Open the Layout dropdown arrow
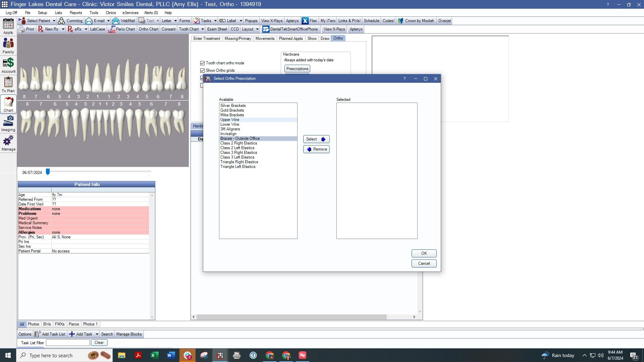This screenshot has width=644, height=362. pos(257,29)
